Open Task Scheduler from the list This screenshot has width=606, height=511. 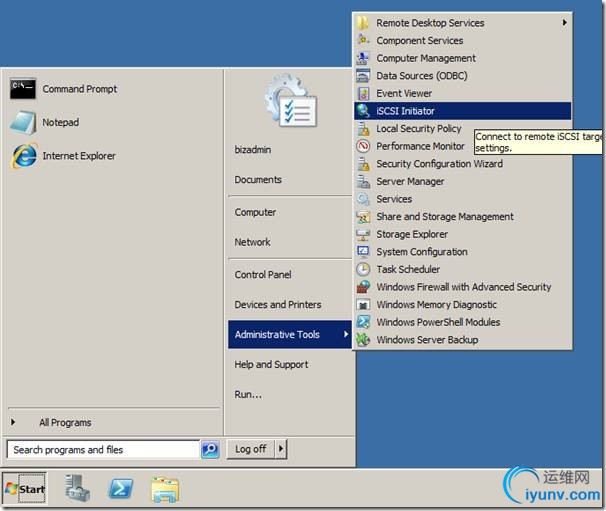click(x=463, y=269)
